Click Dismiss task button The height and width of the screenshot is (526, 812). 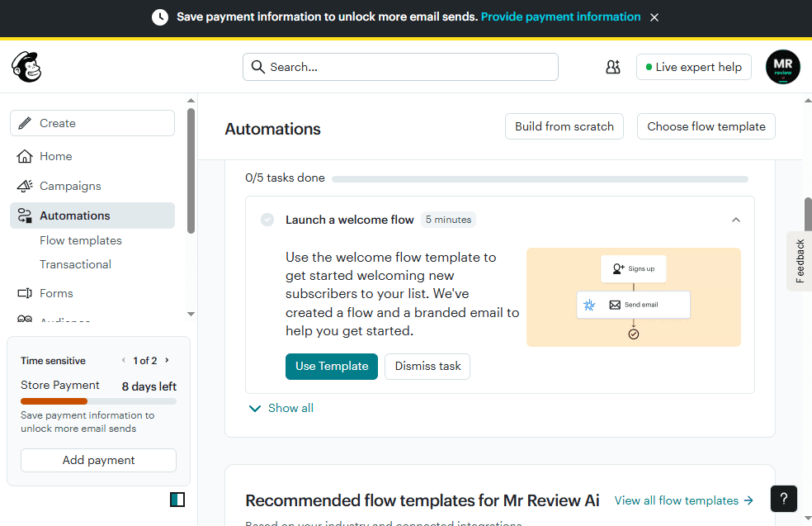pyautogui.click(x=427, y=367)
